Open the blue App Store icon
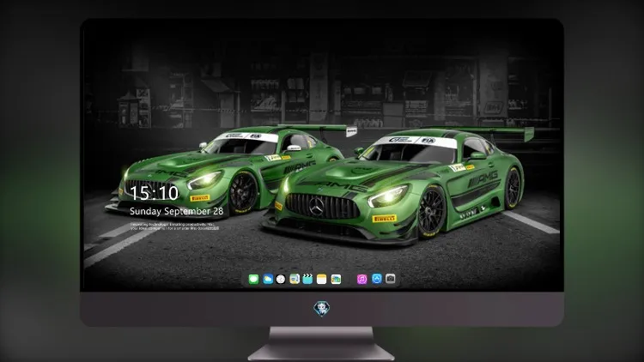Image resolution: width=644 pixels, height=362 pixels. tap(377, 279)
